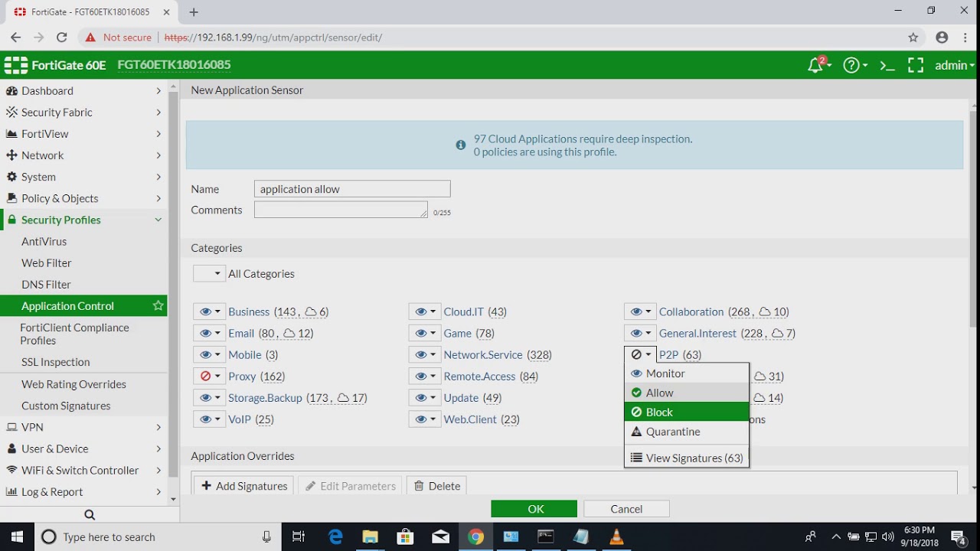Click the Application Control favorite star
This screenshot has height=551, width=980.
pyautogui.click(x=158, y=305)
